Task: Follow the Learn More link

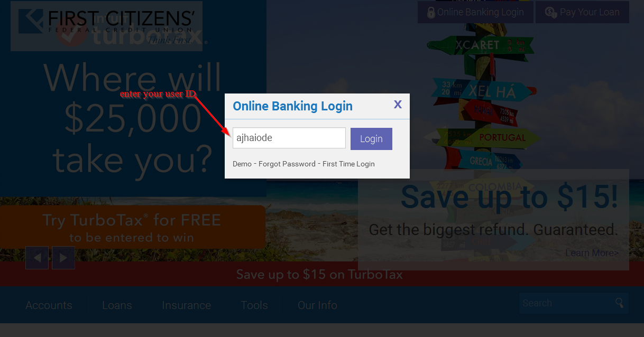Action: (592, 253)
